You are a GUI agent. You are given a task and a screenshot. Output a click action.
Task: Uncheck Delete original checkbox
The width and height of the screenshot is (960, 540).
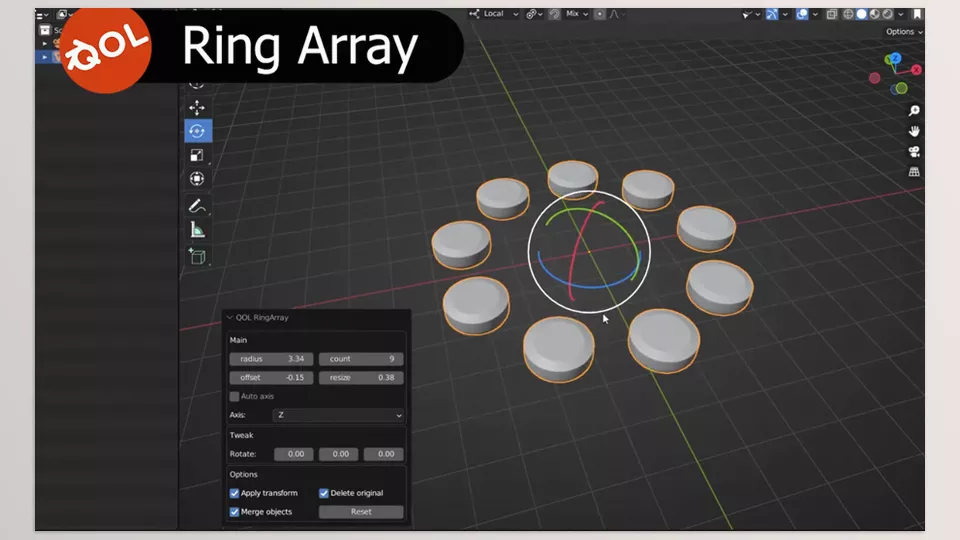coord(324,493)
